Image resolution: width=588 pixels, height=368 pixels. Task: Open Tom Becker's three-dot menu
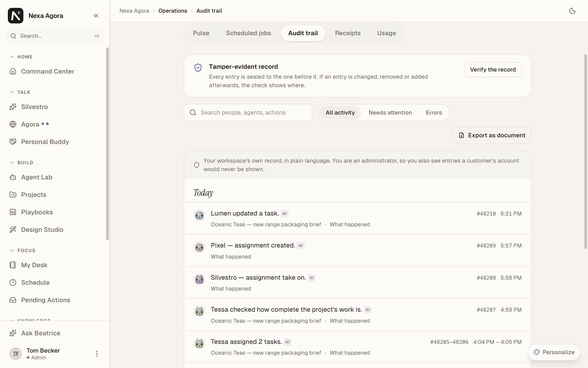97,354
